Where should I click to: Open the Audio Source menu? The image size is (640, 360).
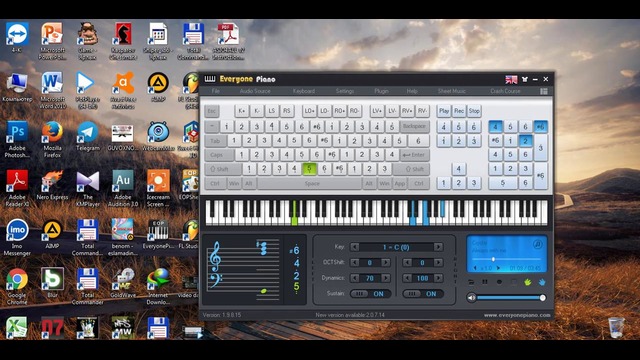tap(255, 91)
